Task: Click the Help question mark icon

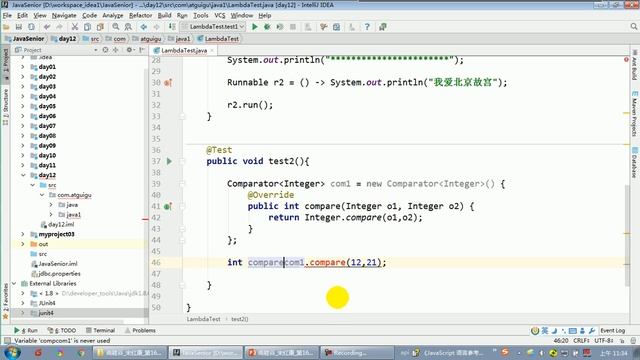Action: (367, 27)
